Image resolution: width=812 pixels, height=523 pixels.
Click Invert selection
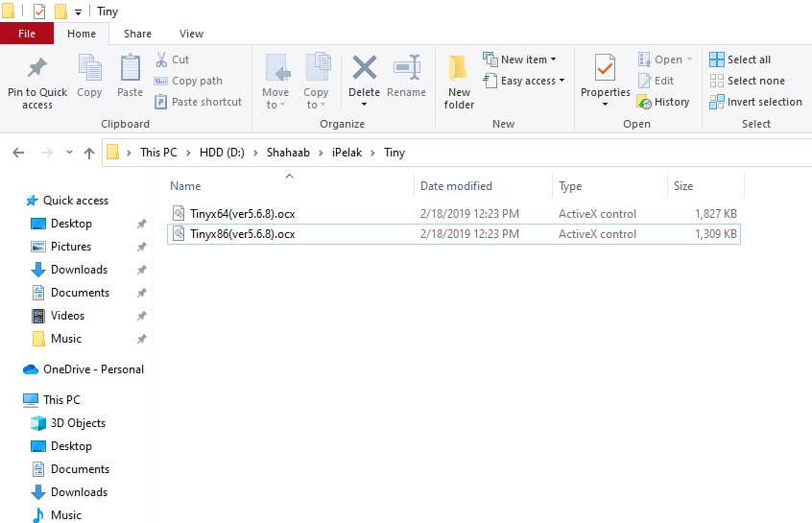coord(755,102)
